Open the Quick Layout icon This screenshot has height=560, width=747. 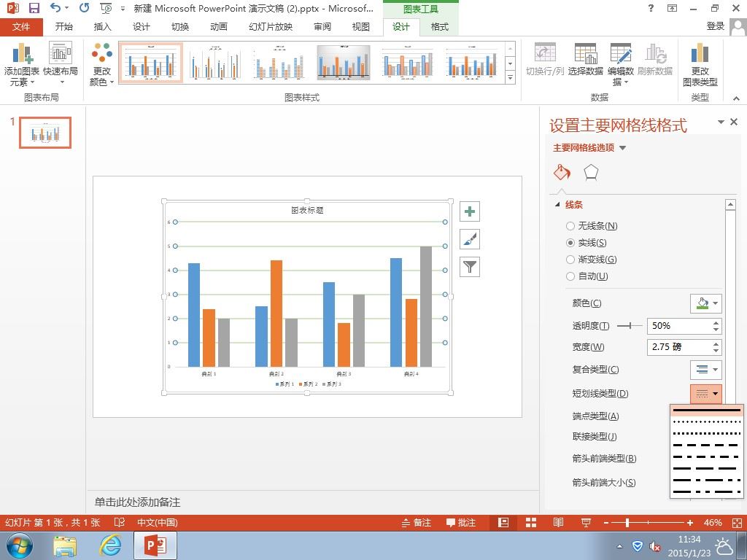pos(61,53)
